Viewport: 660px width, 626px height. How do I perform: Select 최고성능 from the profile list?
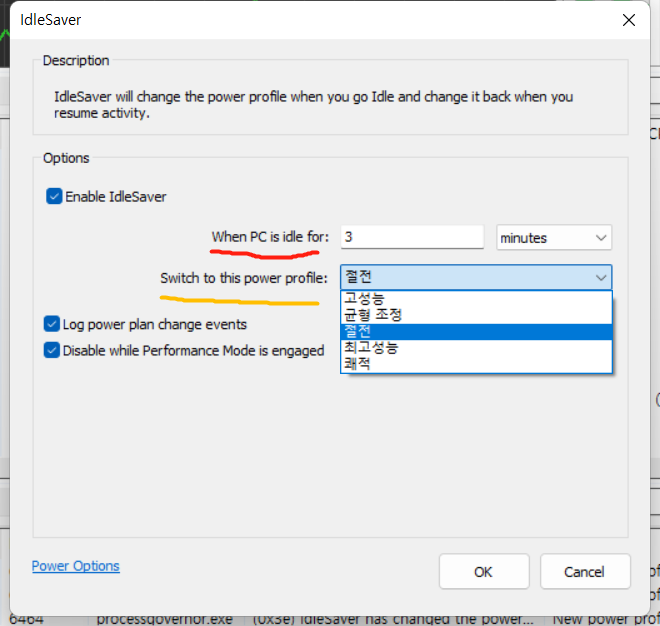(476, 348)
